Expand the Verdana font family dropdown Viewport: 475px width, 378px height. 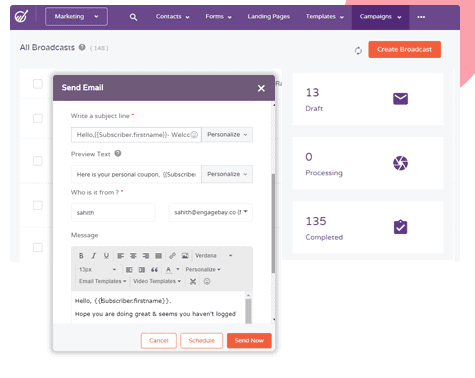tap(214, 256)
